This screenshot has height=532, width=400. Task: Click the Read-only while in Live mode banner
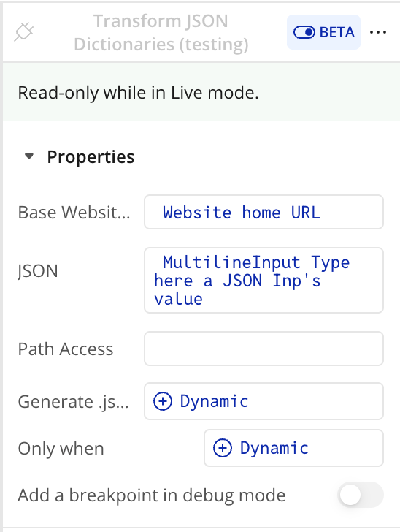tap(201, 92)
